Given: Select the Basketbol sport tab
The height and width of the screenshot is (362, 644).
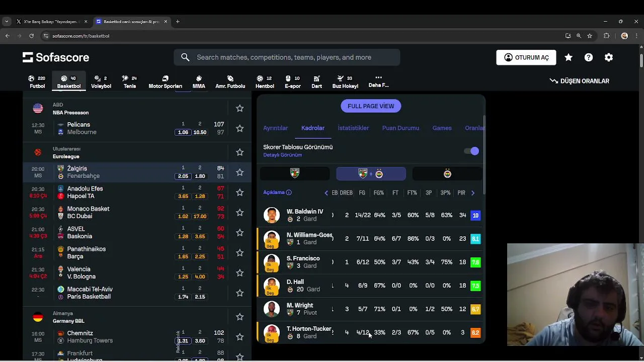Looking at the screenshot, I should (69, 82).
